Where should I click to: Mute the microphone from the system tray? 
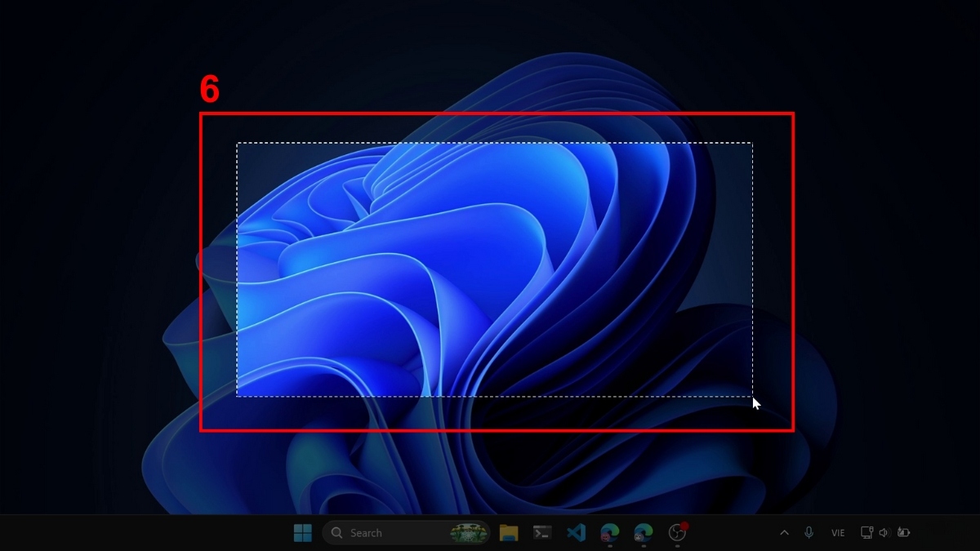(x=808, y=532)
